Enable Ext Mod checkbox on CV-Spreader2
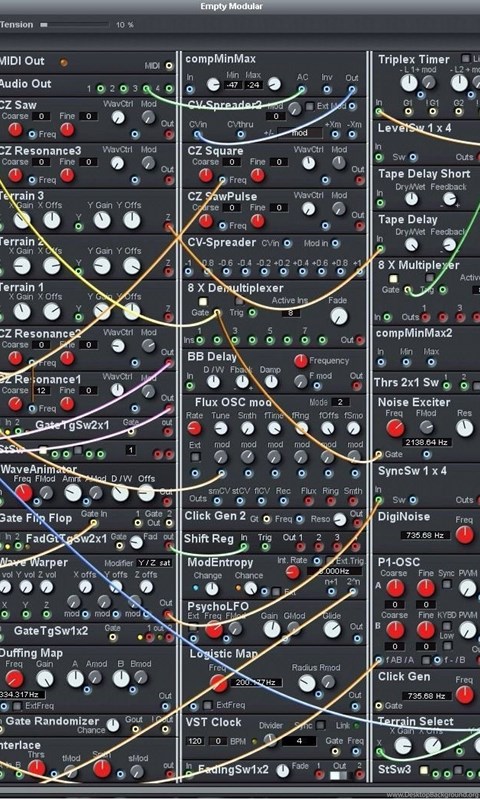The image size is (480, 800). [x=310, y=107]
